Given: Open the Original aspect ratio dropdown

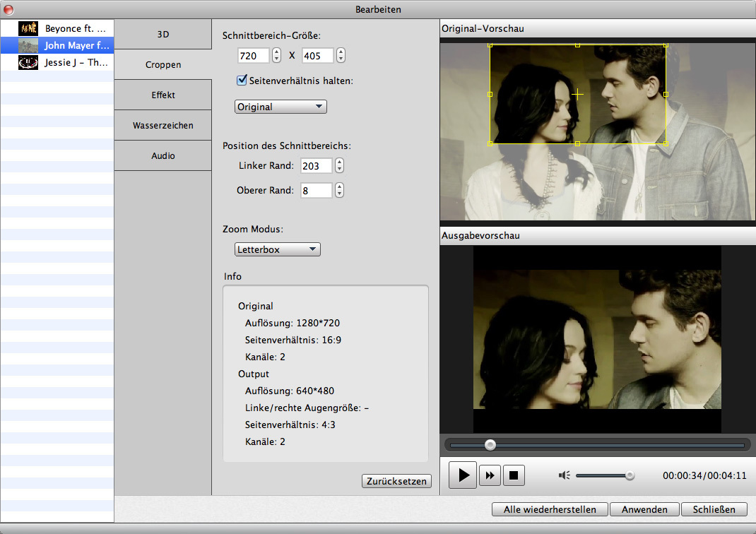Looking at the screenshot, I should coord(280,107).
